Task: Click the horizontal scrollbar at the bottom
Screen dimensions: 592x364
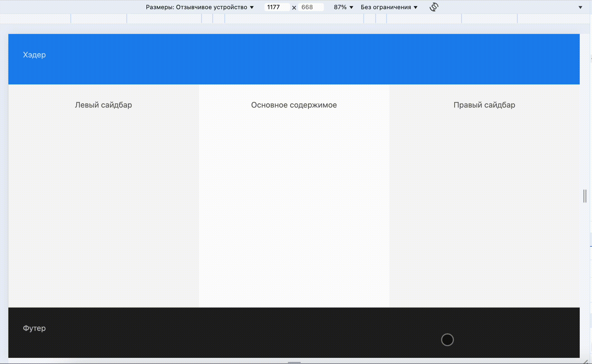Action: point(294,363)
